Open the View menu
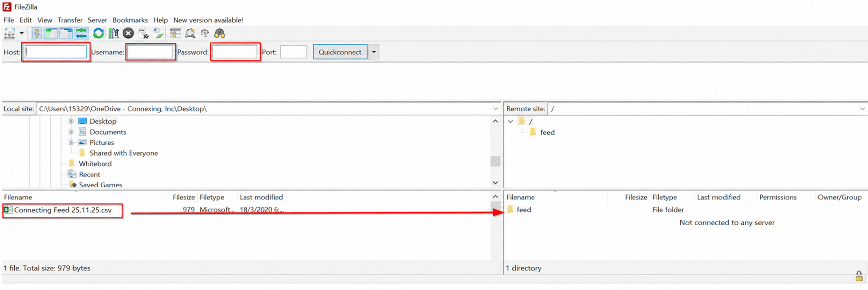868x290 pixels. click(x=45, y=20)
